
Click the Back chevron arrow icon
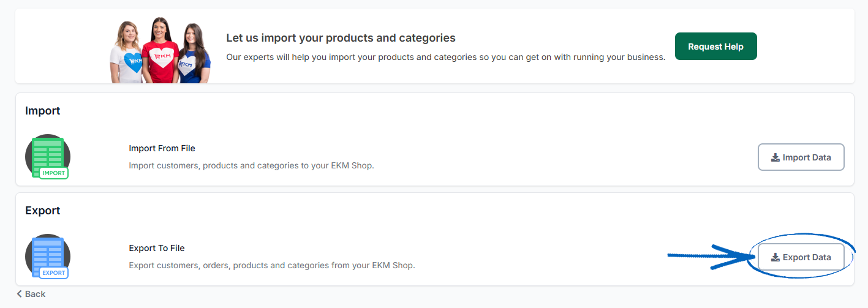tap(20, 294)
